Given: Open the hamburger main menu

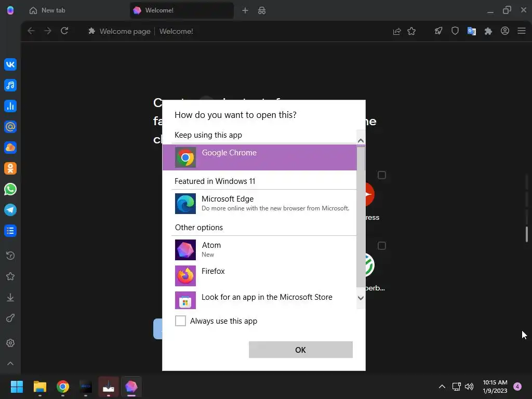Looking at the screenshot, I should [522, 31].
